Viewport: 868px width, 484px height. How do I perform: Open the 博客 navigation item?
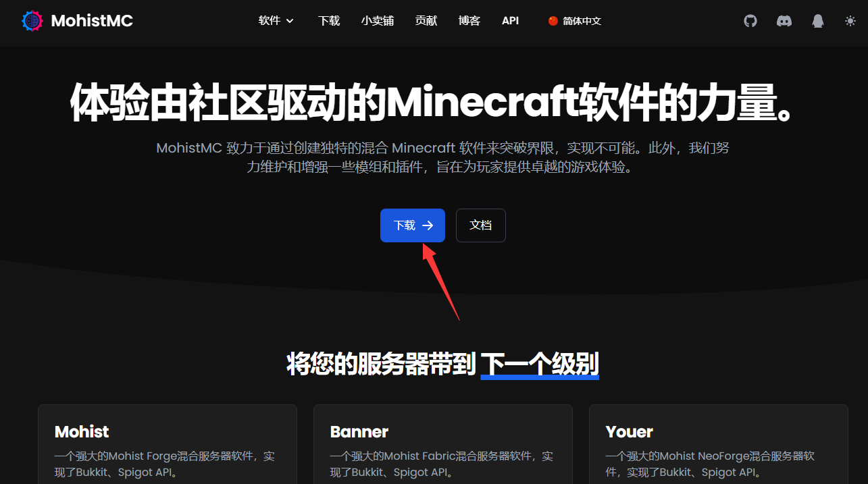(x=469, y=21)
